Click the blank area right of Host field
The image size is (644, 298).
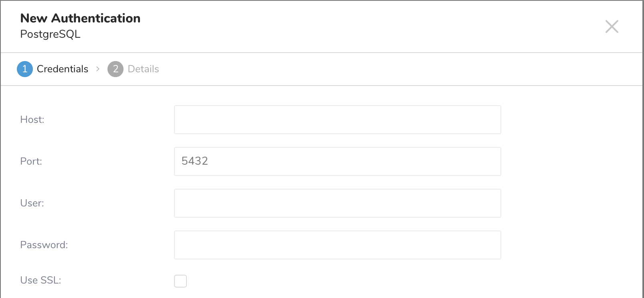pos(569,120)
